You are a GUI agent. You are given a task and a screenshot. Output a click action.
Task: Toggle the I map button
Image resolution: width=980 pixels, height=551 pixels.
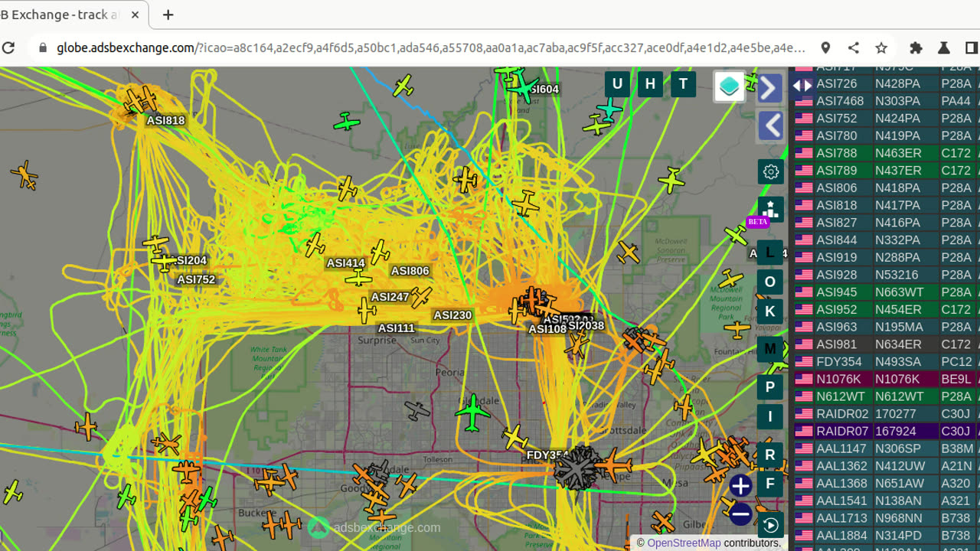(770, 417)
